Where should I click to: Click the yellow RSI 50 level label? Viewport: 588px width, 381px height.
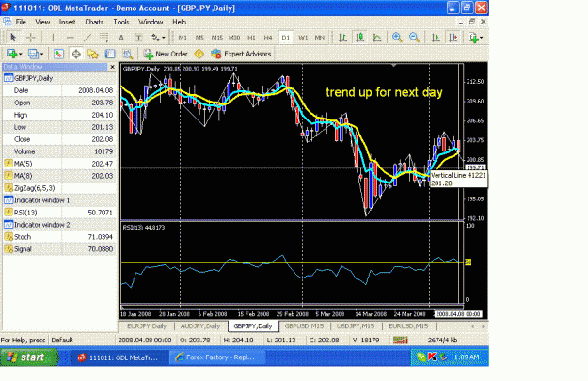click(x=468, y=262)
